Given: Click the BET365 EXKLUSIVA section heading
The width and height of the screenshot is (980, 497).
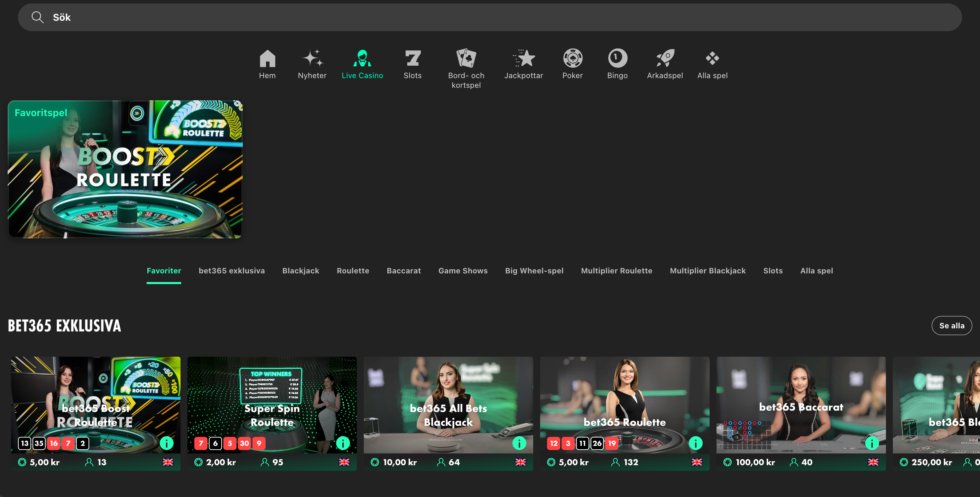Looking at the screenshot, I should (64, 326).
